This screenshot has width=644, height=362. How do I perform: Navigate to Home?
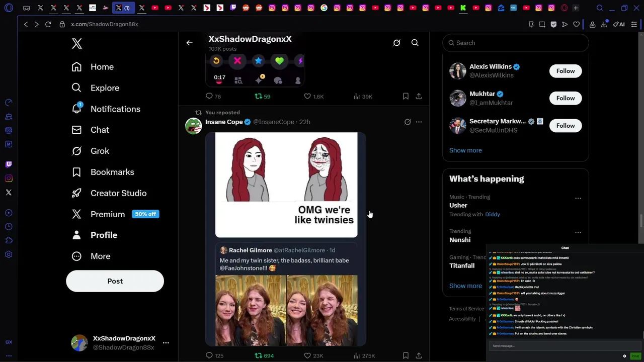point(93,67)
